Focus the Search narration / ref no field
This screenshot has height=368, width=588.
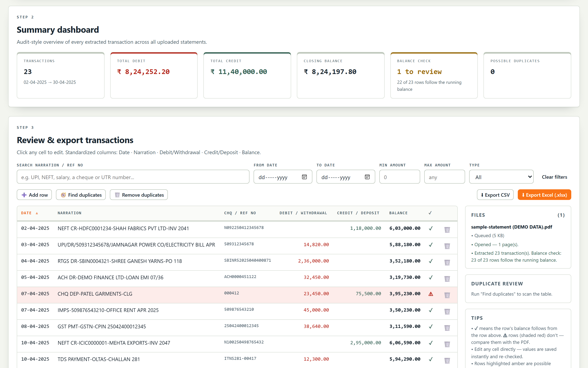click(133, 177)
